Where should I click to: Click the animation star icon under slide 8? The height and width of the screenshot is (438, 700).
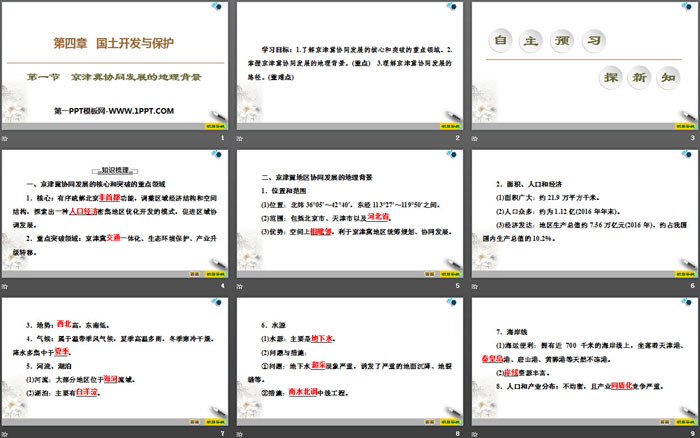[240, 434]
